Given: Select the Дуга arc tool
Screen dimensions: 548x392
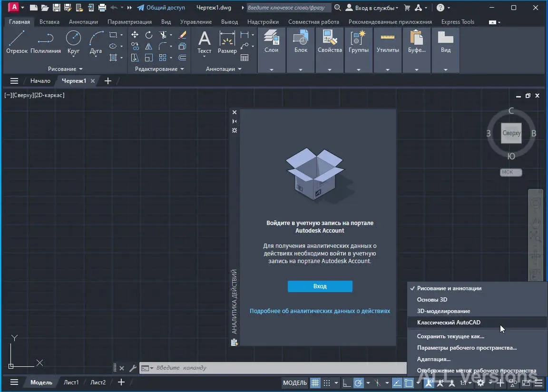Looking at the screenshot, I should (x=96, y=42).
